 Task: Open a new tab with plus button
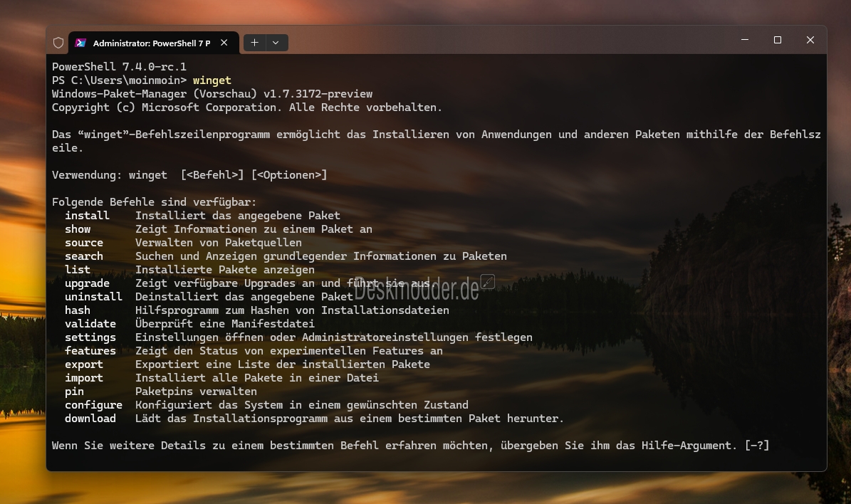coord(254,42)
